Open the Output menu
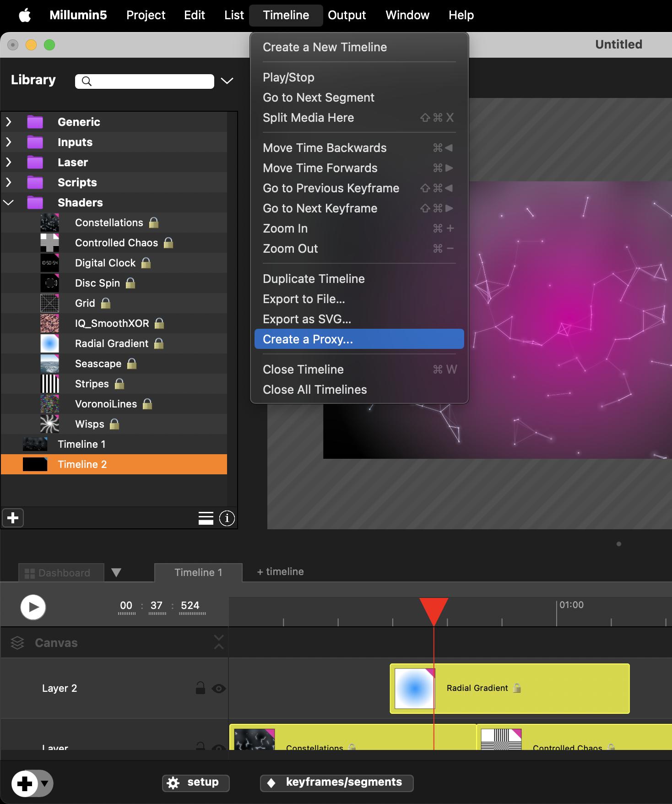Image resolution: width=672 pixels, height=804 pixels. pyautogui.click(x=347, y=15)
